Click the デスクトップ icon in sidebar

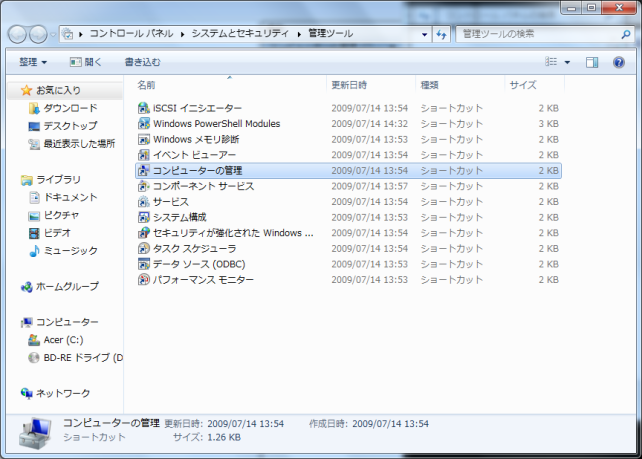tap(34, 126)
